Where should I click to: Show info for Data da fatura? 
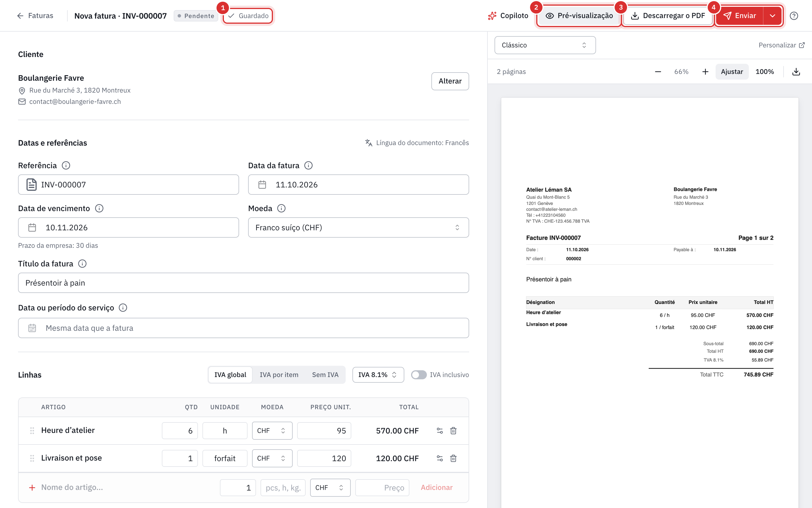(308, 165)
